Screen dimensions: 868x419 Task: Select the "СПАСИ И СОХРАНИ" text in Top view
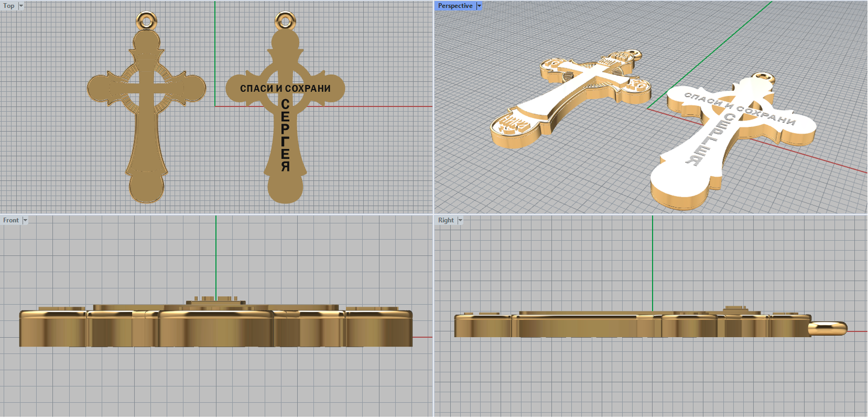coord(285,88)
